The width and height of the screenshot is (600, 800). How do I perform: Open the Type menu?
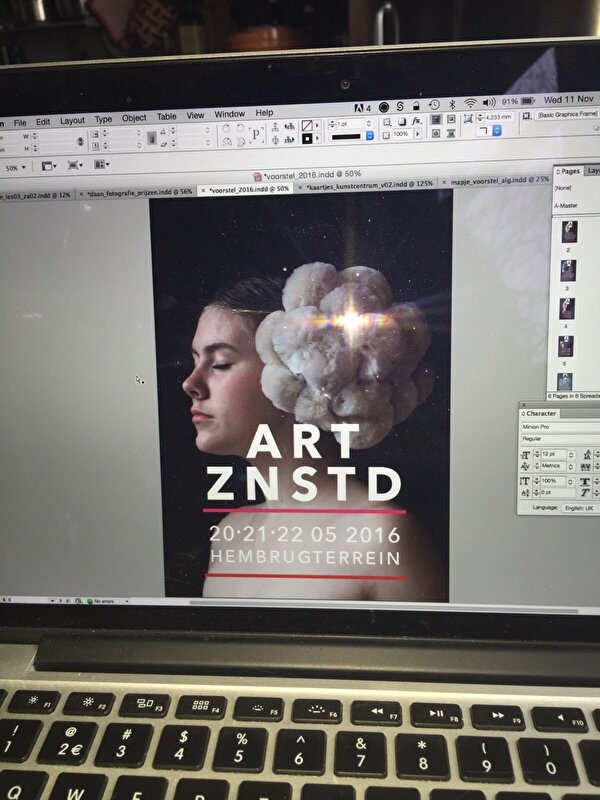click(x=104, y=119)
